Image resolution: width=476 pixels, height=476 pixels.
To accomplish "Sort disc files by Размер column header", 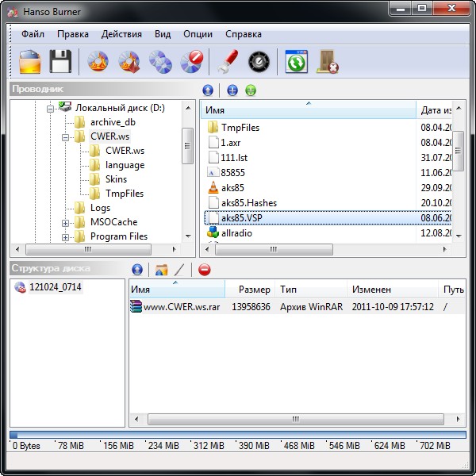I will click(254, 290).
